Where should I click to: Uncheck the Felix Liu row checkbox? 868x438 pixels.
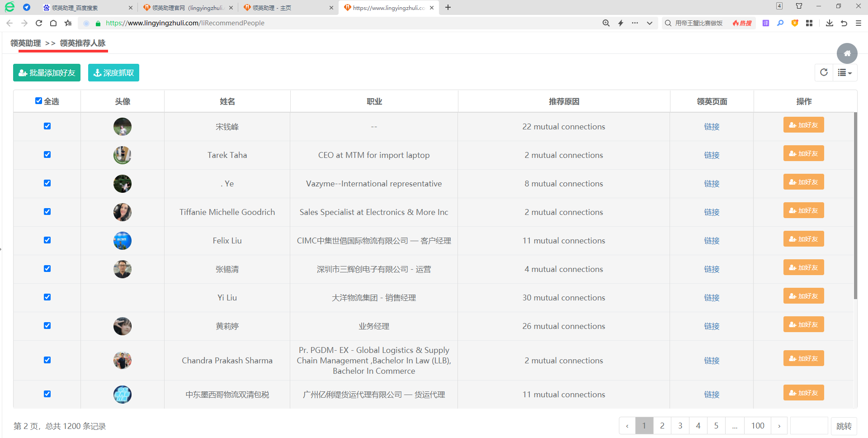coord(47,240)
